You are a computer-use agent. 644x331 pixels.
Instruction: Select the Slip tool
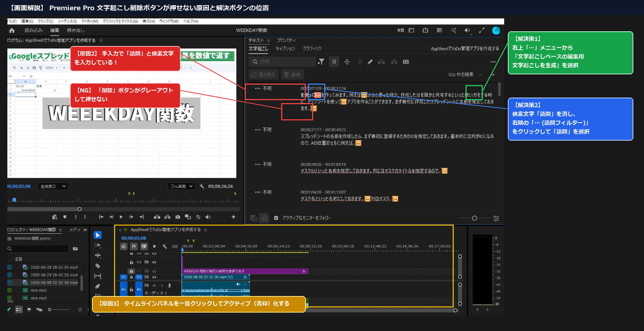pos(98,276)
